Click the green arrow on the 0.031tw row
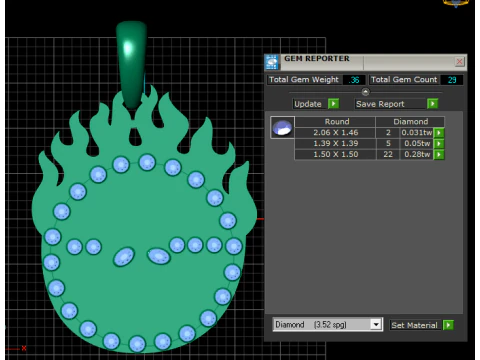Screen dimensions: 480x360 click(x=439, y=133)
